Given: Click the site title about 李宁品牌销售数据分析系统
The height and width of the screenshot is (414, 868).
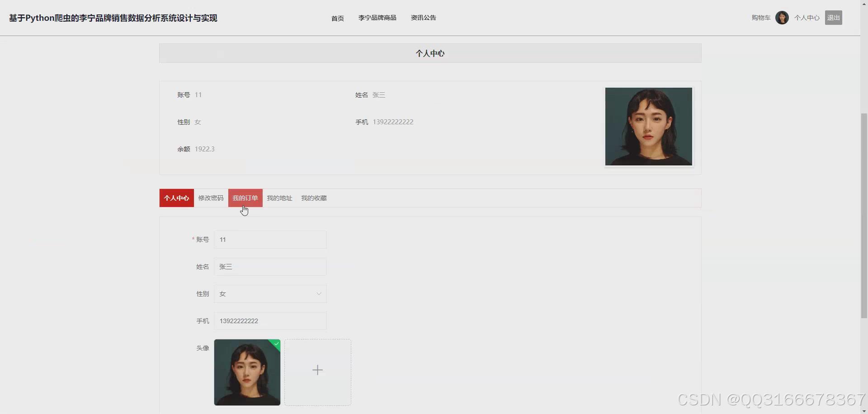Looking at the screenshot, I should [x=113, y=18].
